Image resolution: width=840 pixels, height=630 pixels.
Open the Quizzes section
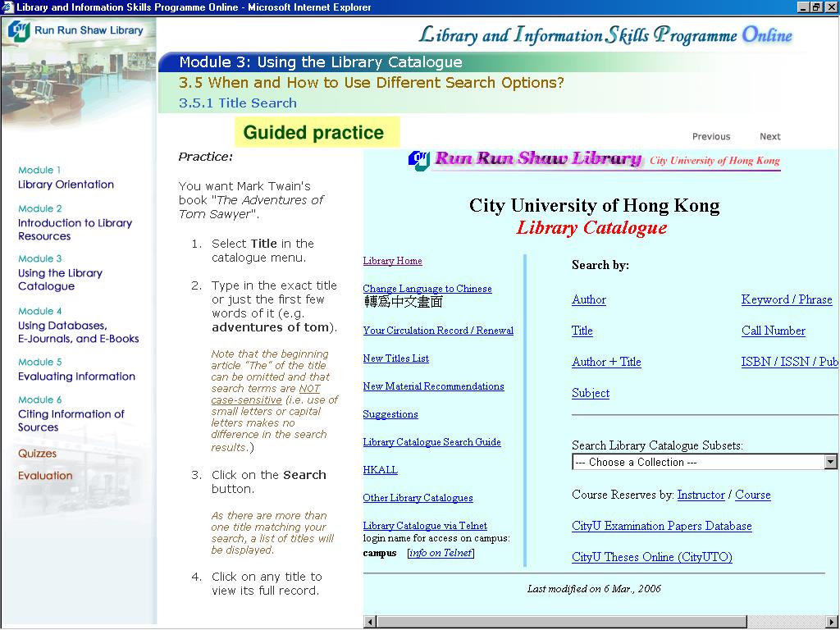pos(37,453)
